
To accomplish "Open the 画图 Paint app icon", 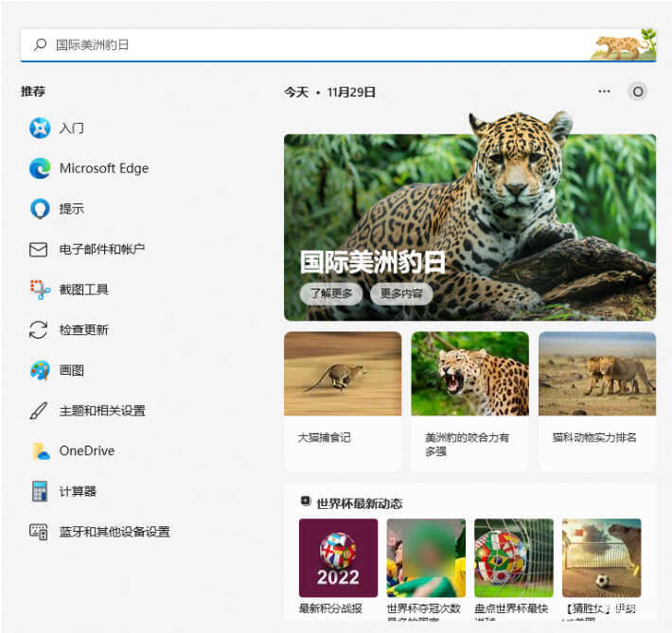I will point(39,371).
